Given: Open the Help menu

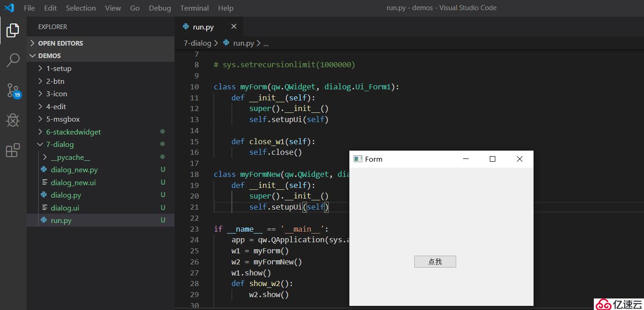Looking at the screenshot, I should [226, 8].
